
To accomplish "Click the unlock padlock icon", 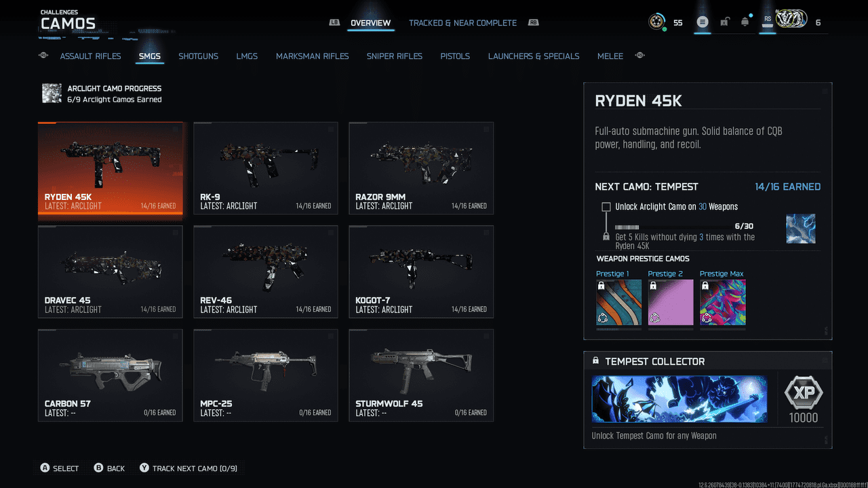I will pos(724,22).
